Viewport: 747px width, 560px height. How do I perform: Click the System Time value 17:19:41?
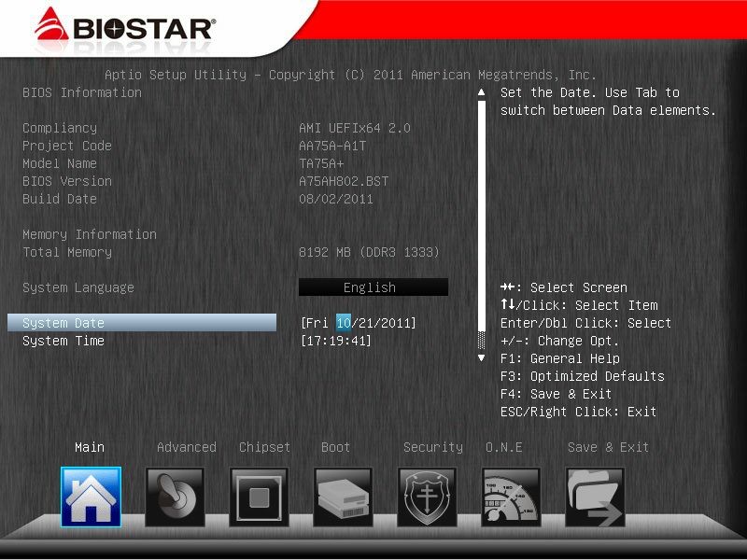336,341
